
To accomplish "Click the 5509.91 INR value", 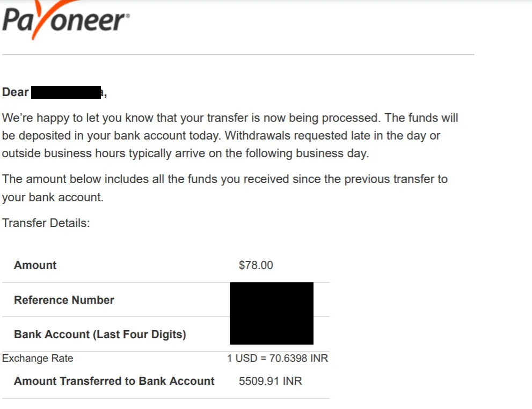I will 271,381.
